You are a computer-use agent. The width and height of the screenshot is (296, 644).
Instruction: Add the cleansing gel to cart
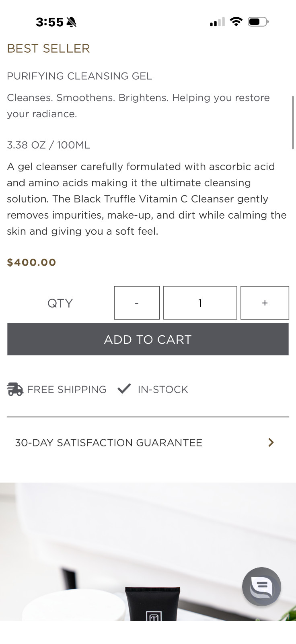click(x=148, y=339)
